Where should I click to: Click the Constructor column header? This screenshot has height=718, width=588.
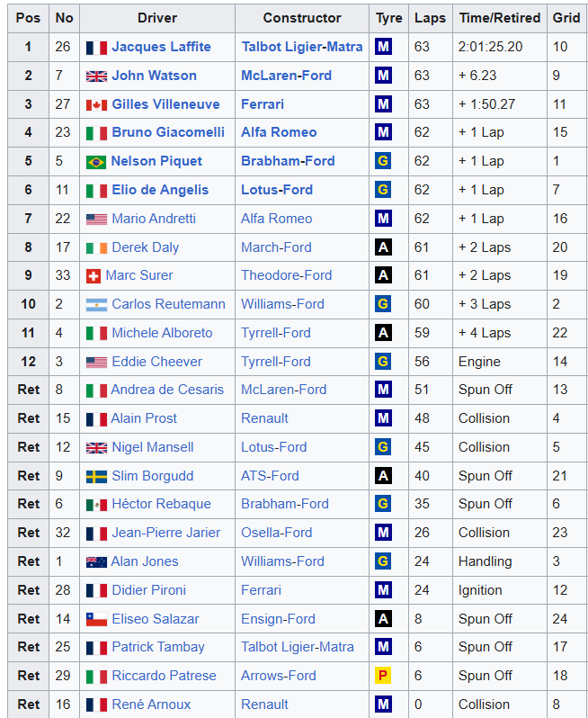302,18
